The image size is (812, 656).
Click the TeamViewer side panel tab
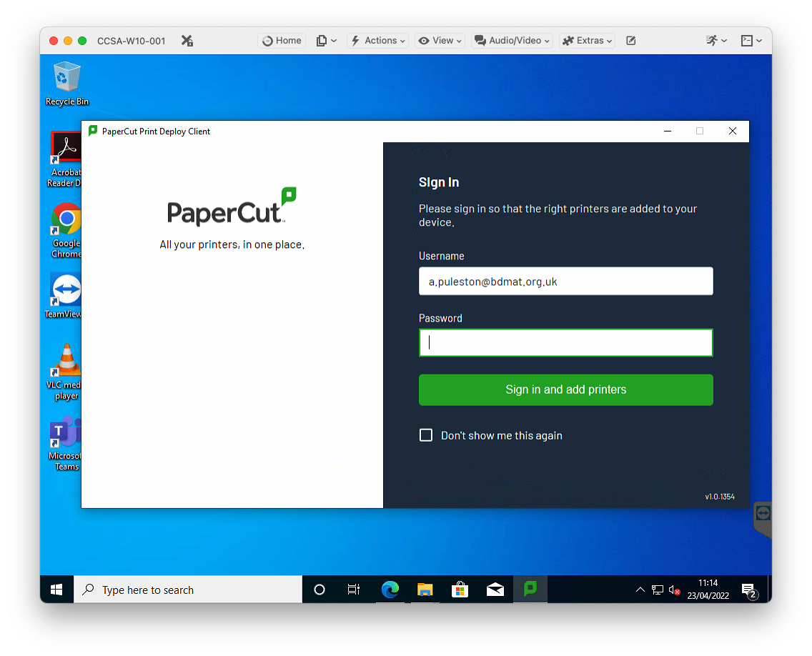pyautogui.click(x=763, y=520)
